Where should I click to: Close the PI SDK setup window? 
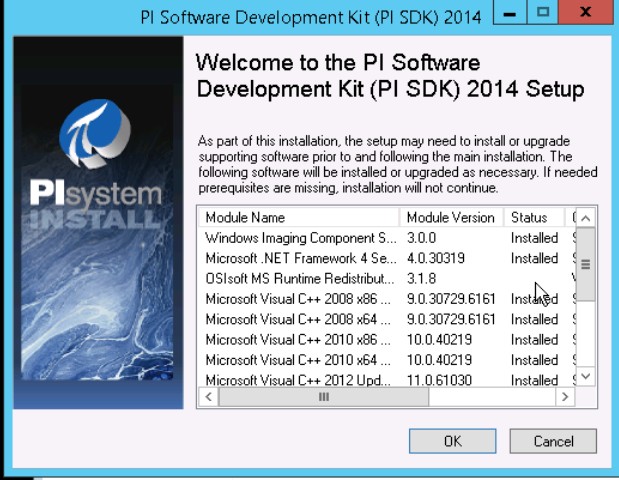click(x=585, y=12)
